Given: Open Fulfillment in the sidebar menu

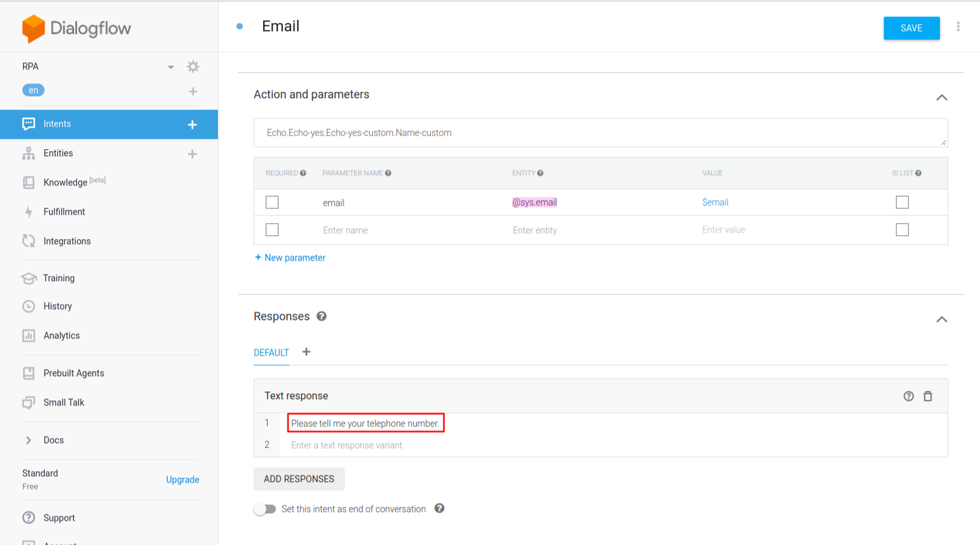Looking at the screenshot, I should (x=64, y=212).
